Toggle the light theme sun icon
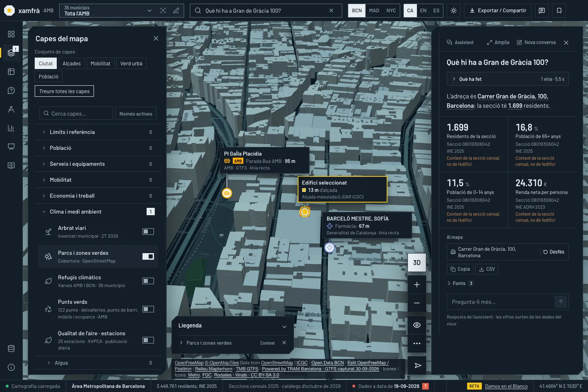 [453, 11]
